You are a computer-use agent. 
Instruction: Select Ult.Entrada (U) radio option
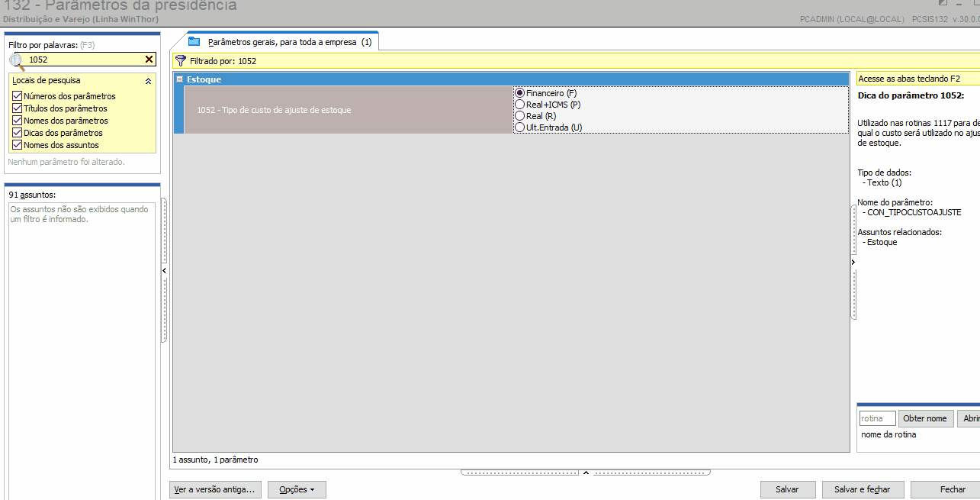(520, 127)
